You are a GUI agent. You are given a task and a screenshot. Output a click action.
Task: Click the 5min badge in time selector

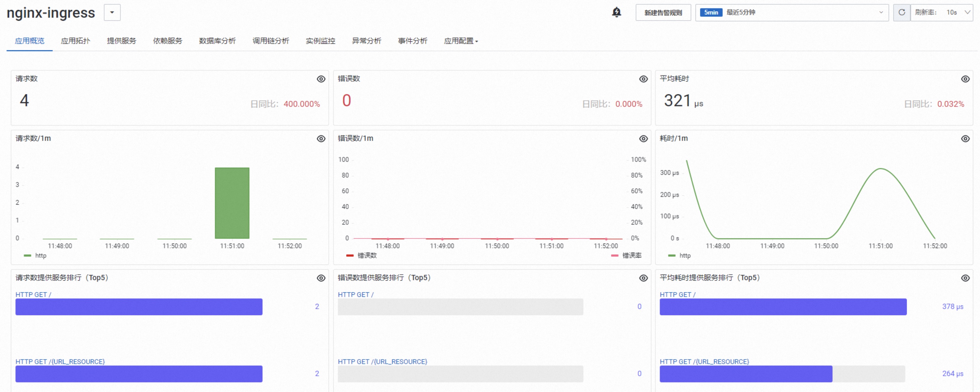(x=711, y=13)
